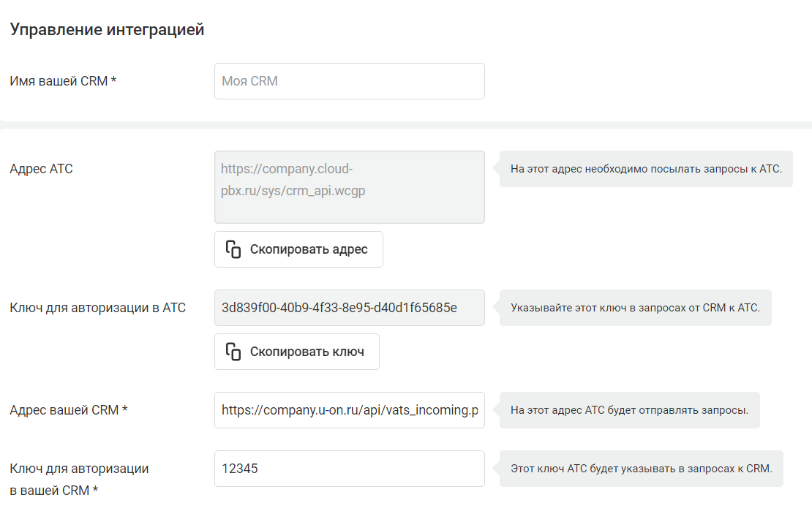This screenshot has height=522, width=812.
Task: Click the read-only АТС address text box
Action: tap(349, 186)
